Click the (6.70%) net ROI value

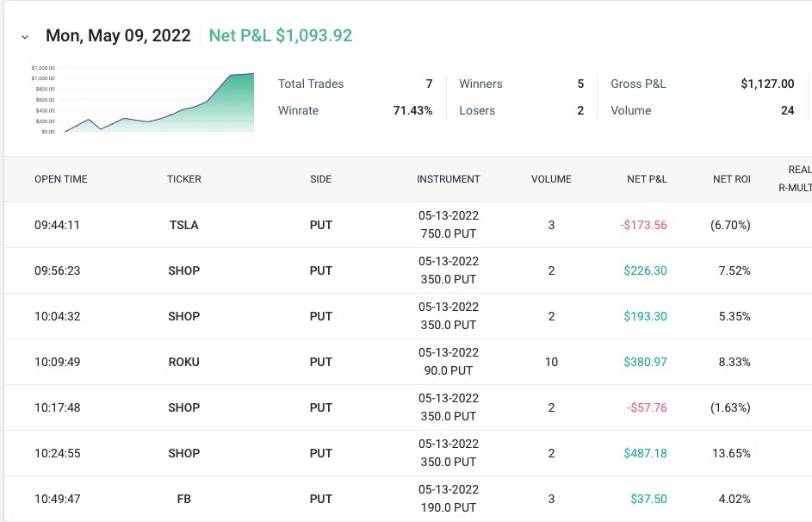pos(730,225)
